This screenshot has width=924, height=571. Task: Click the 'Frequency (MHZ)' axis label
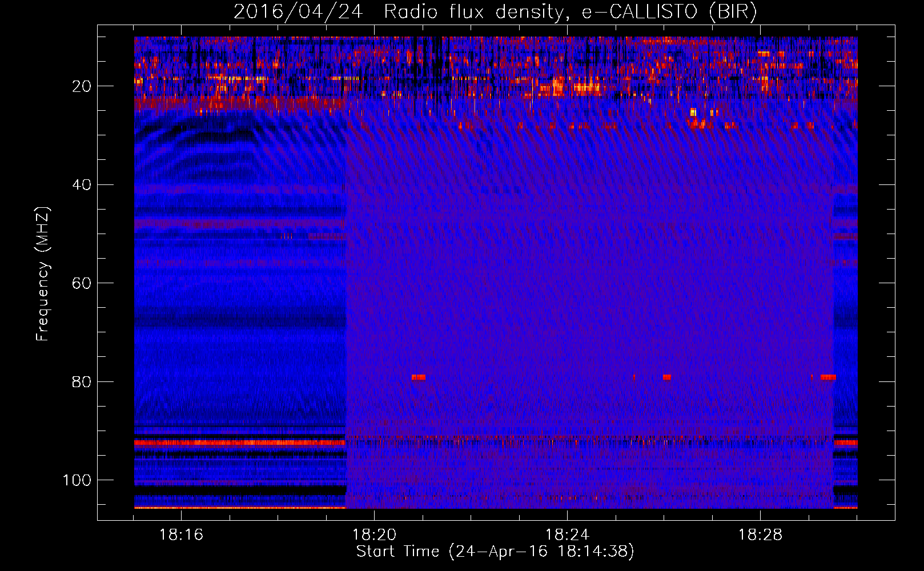point(43,274)
